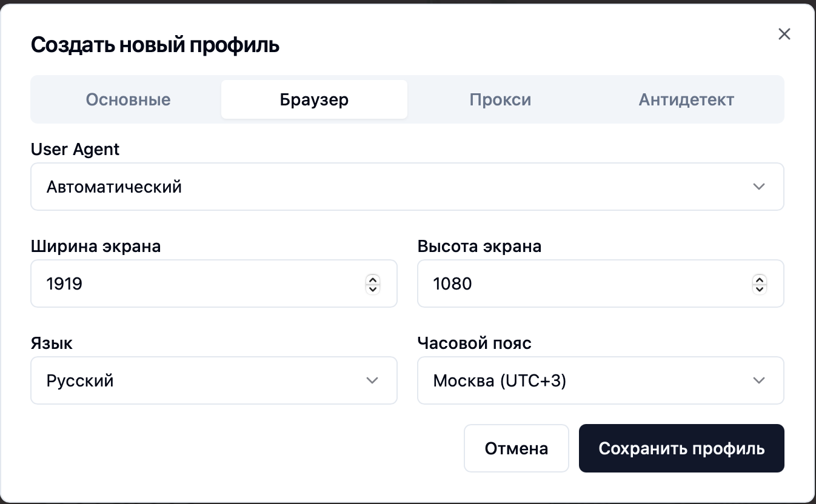Switch to the Основные tab

[128, 99]
